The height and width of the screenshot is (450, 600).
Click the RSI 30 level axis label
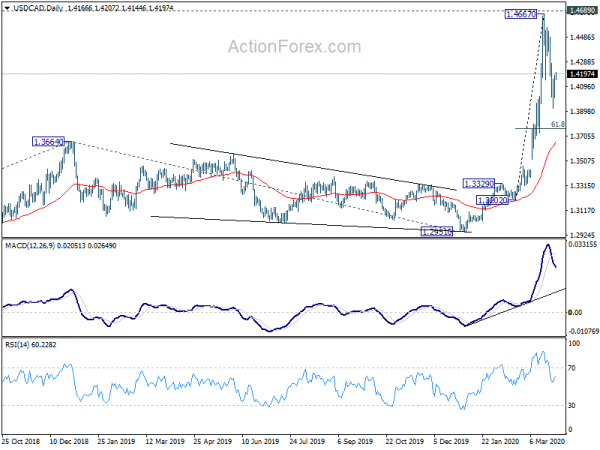pos(571,405)
